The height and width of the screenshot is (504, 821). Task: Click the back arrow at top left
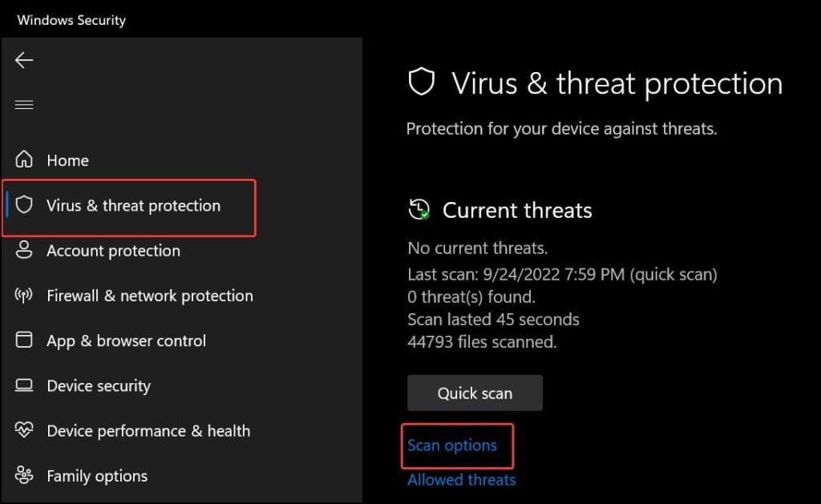coord(23,60)
